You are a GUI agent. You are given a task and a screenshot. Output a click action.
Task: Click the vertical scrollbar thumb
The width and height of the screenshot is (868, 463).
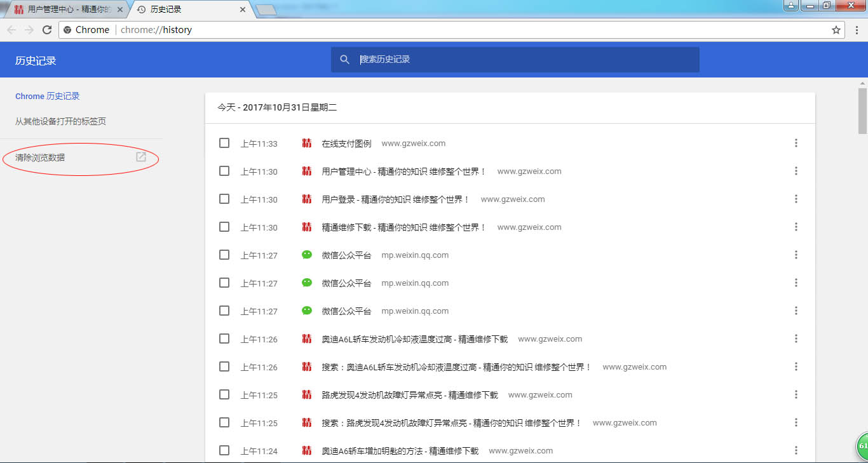(862, 111)
